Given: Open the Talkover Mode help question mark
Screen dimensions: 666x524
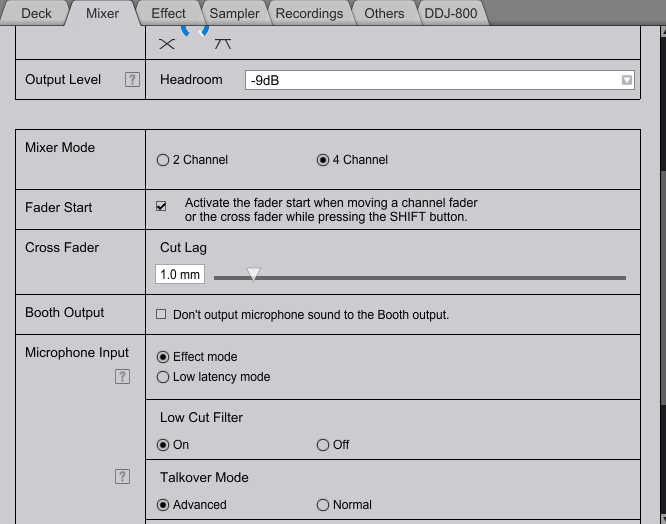Looking at the screenshot, I should coord(122,476).
